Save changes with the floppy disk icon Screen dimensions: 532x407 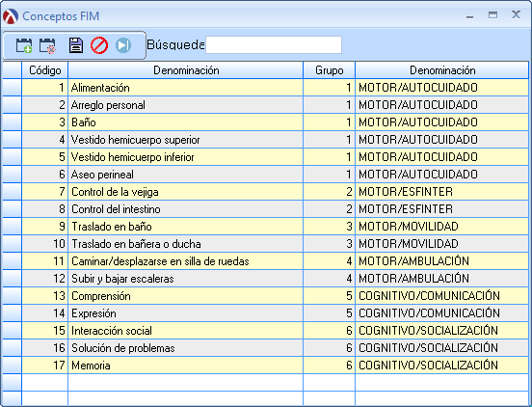coord(76,45)
